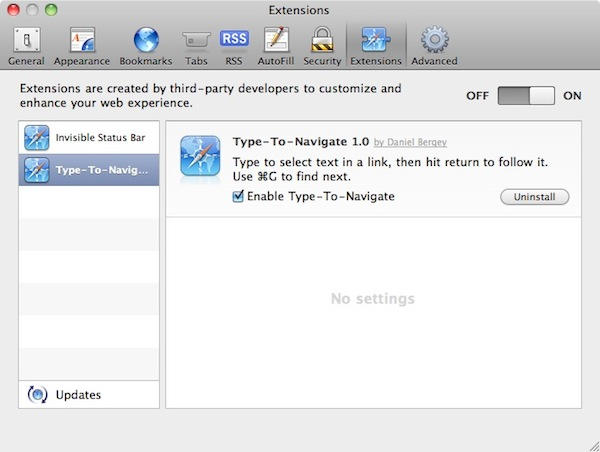The image size is (600, 452).
Task: Click the Updates refresh icon
Action: tap(38, 394)
